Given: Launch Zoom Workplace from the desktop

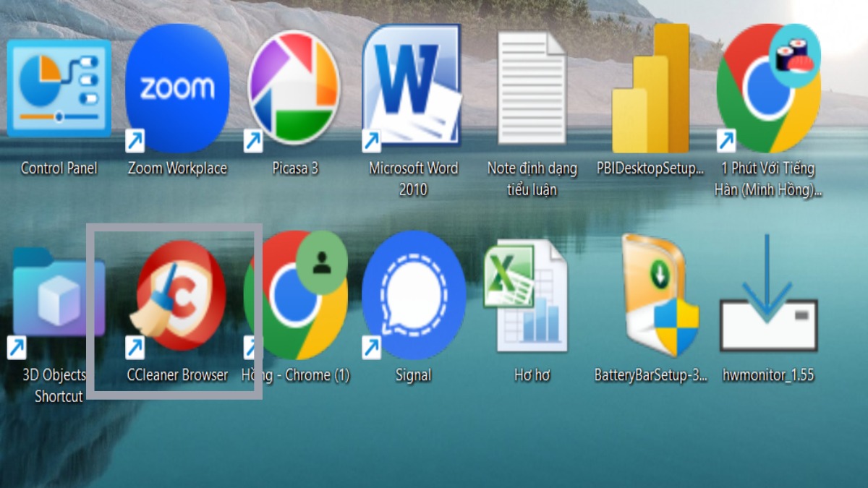Looking at the screenshot, I should tap(177, 87).
